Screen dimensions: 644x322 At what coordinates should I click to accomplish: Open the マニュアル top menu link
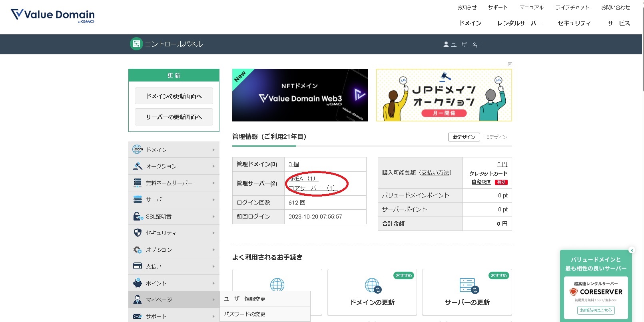tap(532, 7)
